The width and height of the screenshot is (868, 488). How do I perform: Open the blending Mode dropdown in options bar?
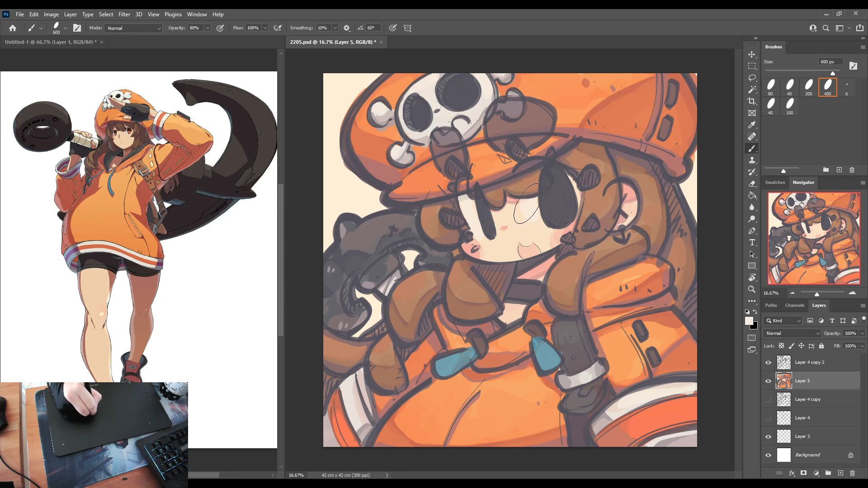click(133, 28)
